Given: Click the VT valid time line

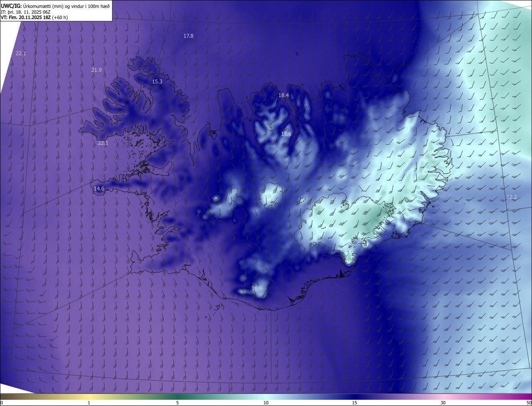Looking at the screenshot, I should pos(34,17).
